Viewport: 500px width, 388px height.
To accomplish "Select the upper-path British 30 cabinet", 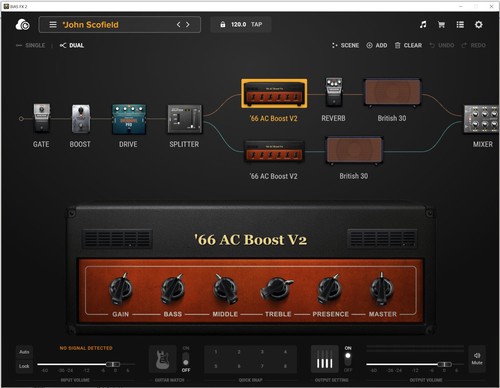I will (392, 92).
